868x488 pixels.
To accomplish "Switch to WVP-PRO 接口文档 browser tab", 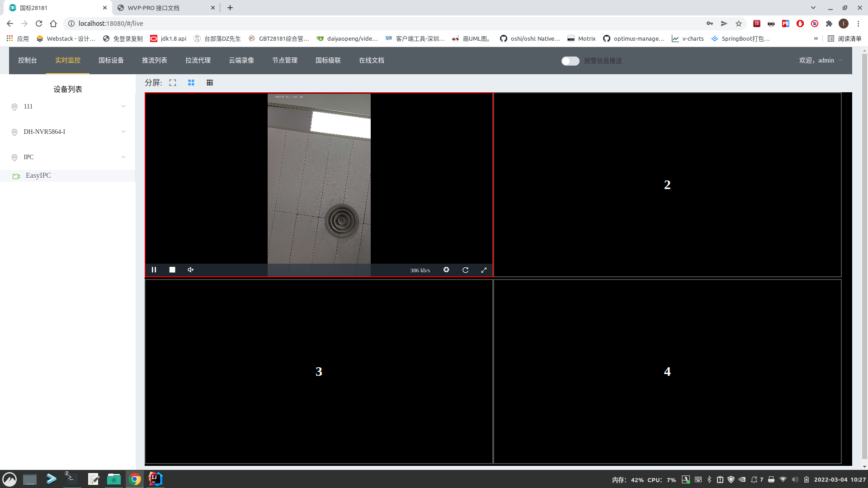I will pyautogui.click(x=165, y=8).
